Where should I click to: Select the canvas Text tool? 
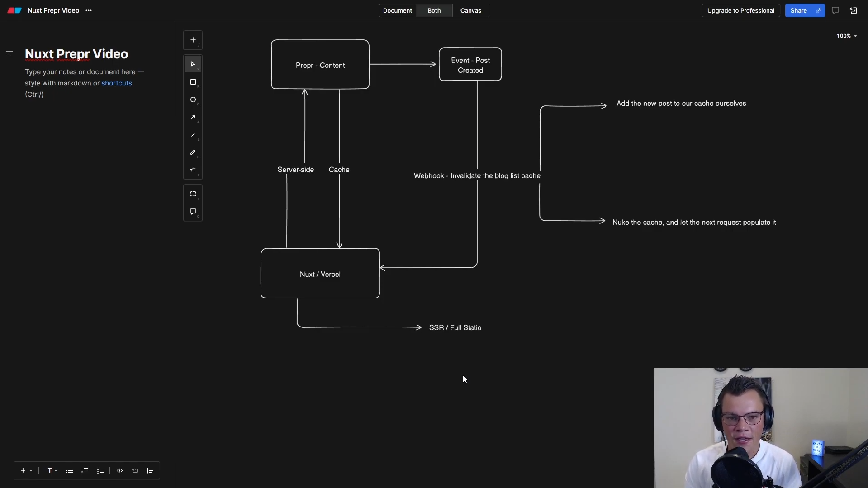tap(193, 170)
